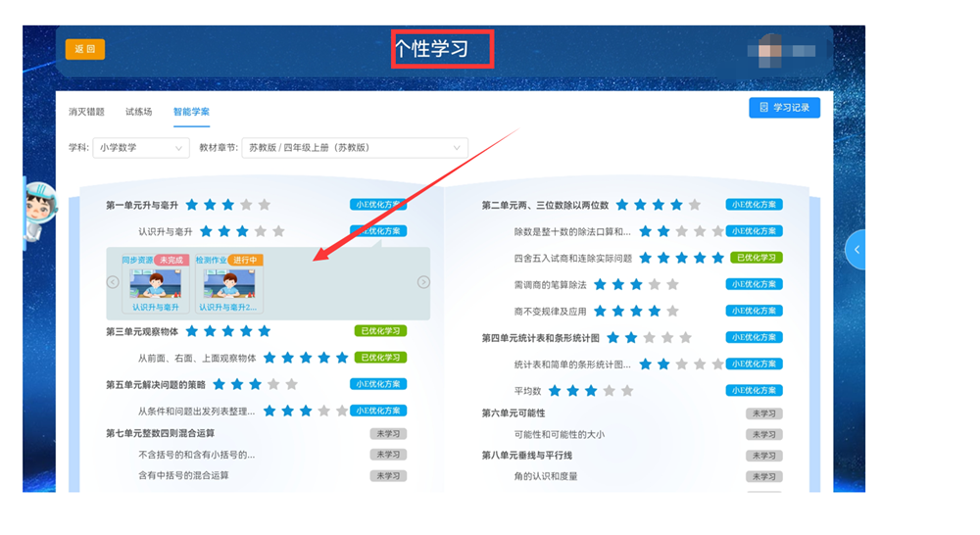Select chapter 第七单元整数四则混合运算
Screen dimensions: 980x535
coord(160,433)
